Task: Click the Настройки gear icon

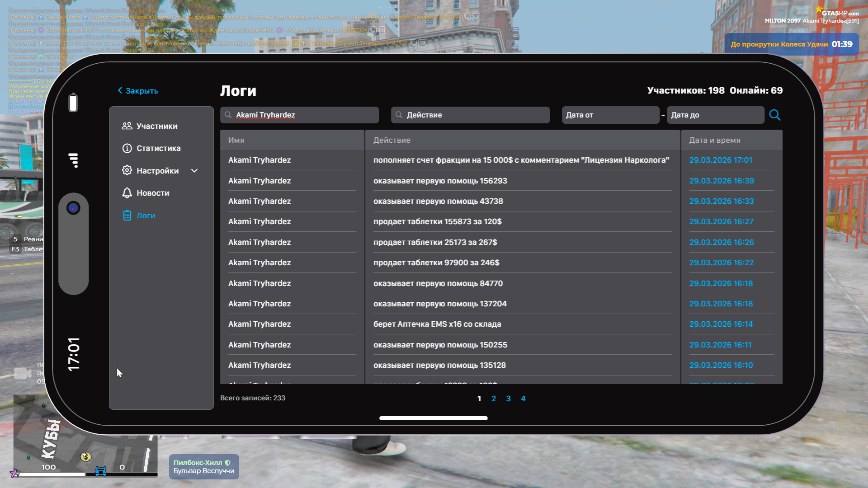Action: tap(127, 170)
